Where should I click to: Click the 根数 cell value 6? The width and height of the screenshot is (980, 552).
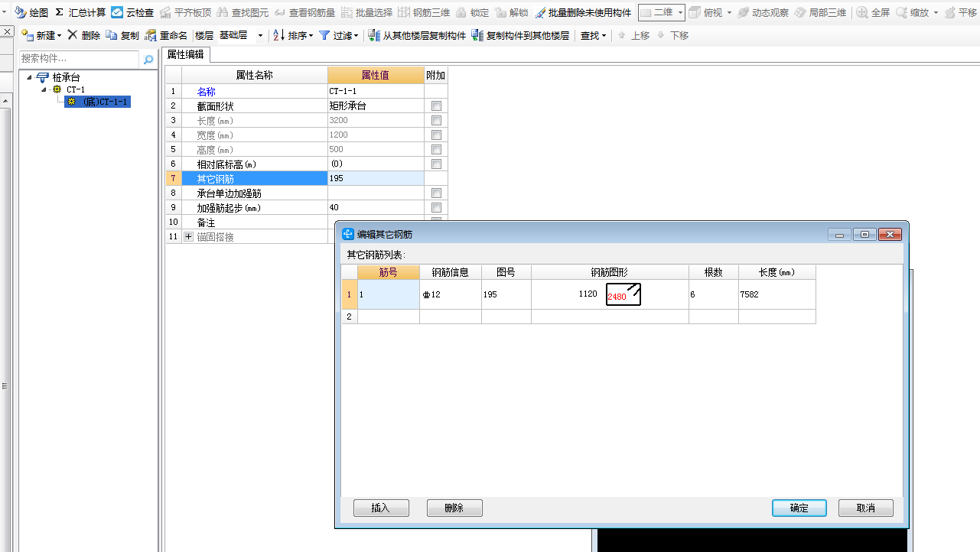click(x=713, y=294)
